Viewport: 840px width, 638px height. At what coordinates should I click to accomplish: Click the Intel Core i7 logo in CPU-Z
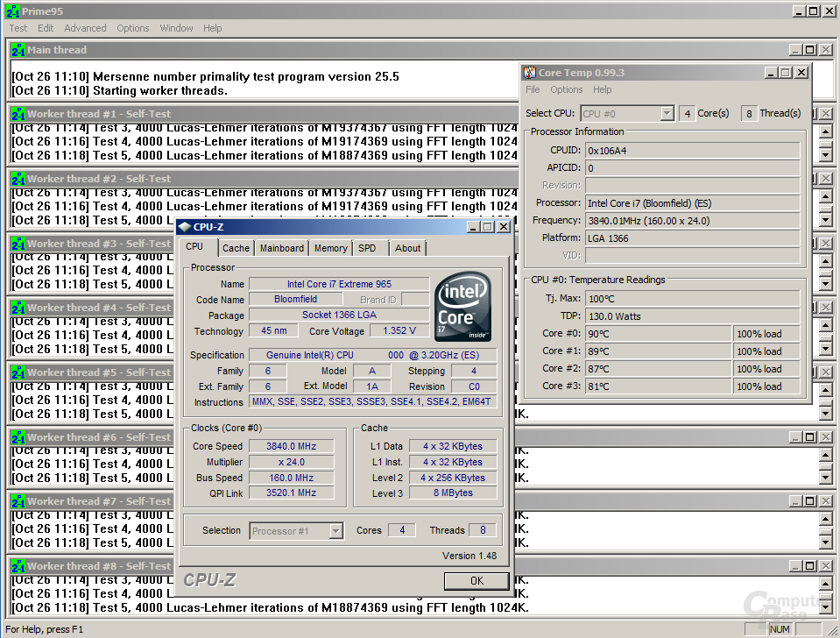pyautogui.click(x=462, y=307)
